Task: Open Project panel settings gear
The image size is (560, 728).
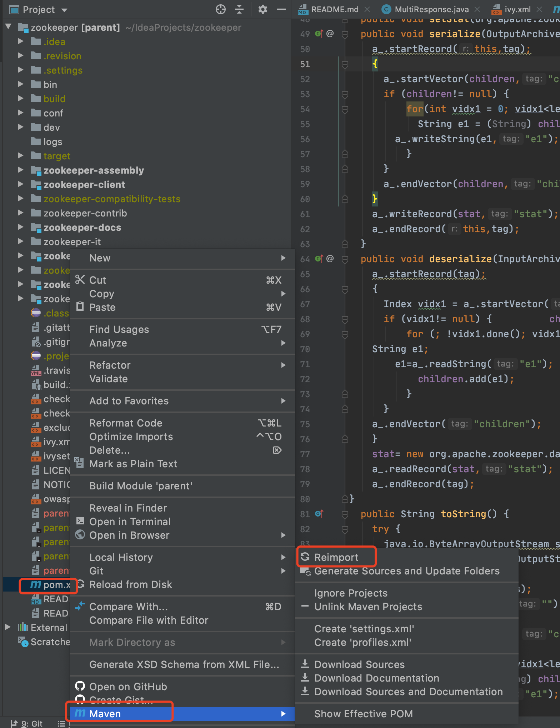Action: point(263,10)
